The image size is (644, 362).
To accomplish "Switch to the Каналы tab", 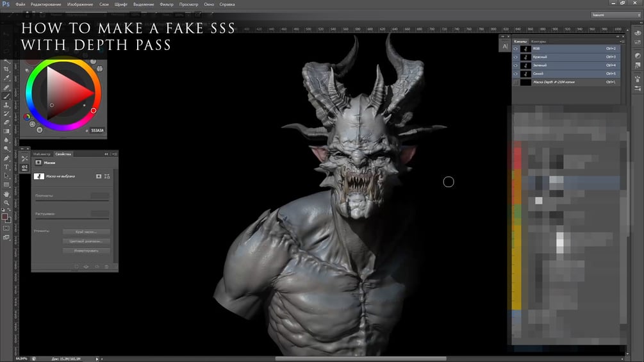I will tap(520, 42).
